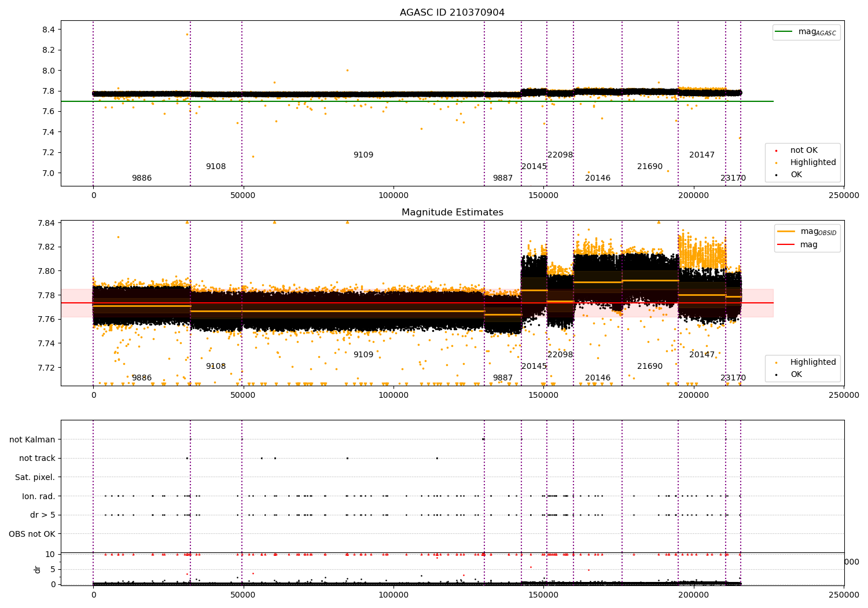Click the 'Sat. pixel.' axis label
The image size is (868, 608).
coord(35,478)
